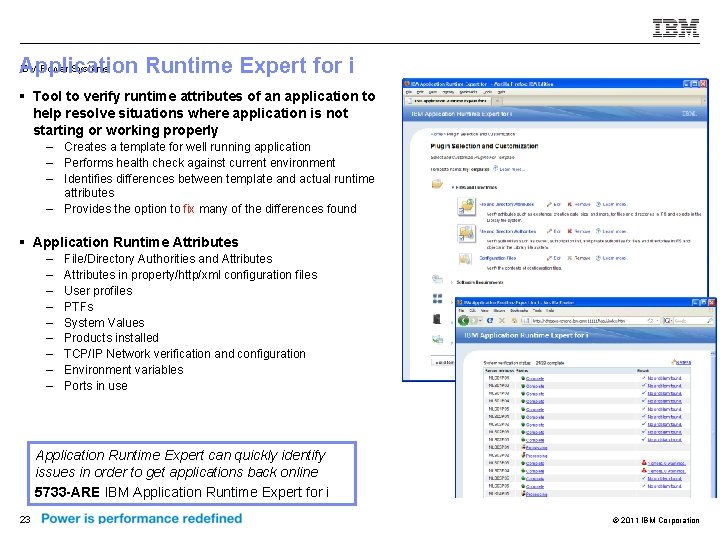Click the 'Products installed' list item

click(x=112, y=338)
